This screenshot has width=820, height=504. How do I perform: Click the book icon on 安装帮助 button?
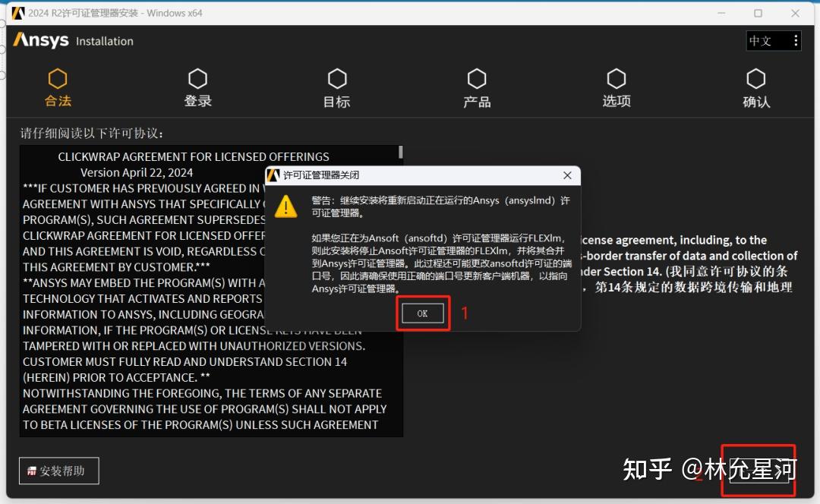[30, 471]
